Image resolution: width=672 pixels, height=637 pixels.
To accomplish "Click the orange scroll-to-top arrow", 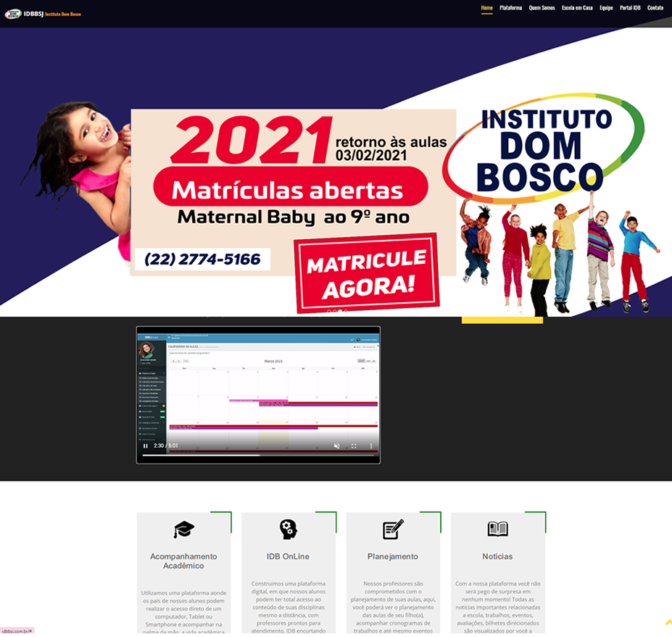I will point(668,622).
